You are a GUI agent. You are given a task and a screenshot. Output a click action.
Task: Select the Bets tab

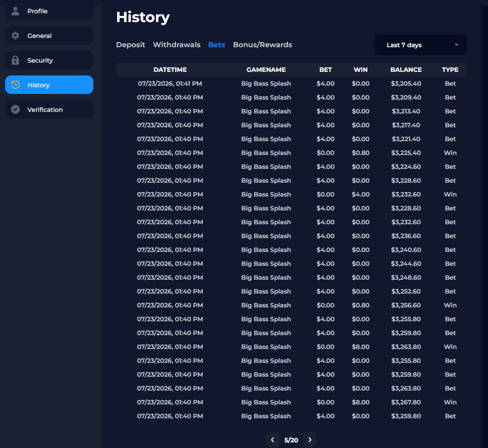217,45
